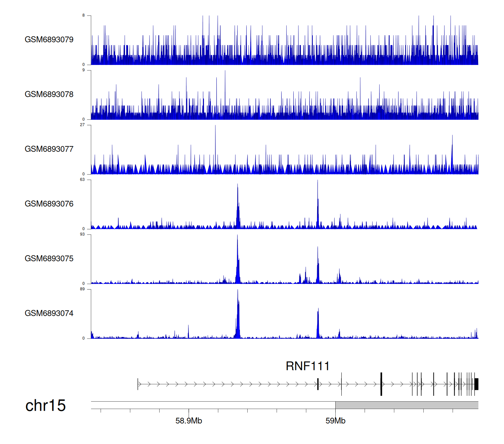Screen dimensions: 504x444
Task: Click the GSM6893075 track label
Action: 49,259
